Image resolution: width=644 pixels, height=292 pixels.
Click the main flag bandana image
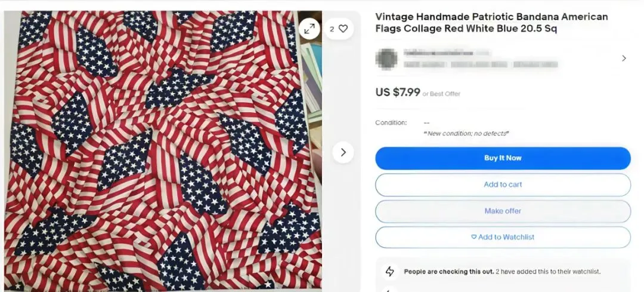(163, 150)
